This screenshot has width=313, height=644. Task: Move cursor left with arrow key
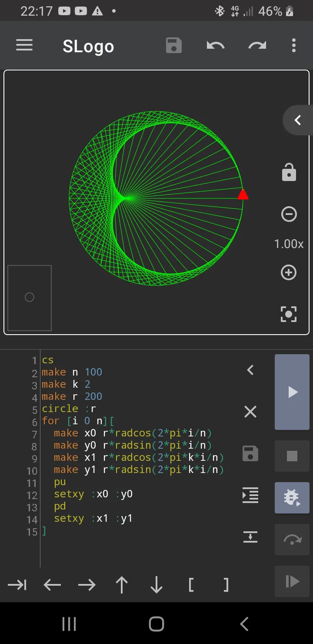coord(52,585)
